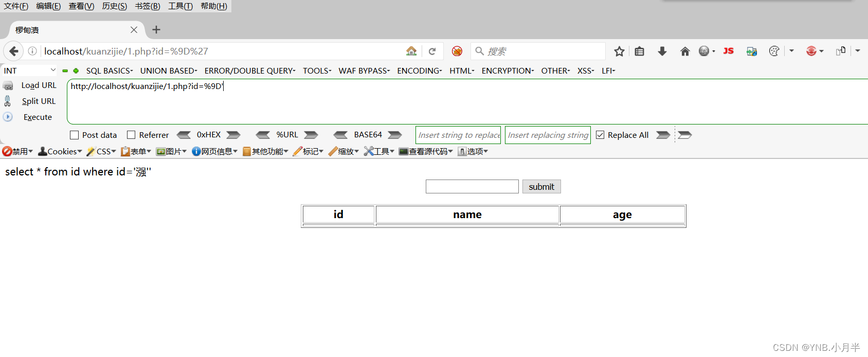This screenshot has height=357, width=868.
Task: Bookmark this page with the star icon
Action: [619, 51]
